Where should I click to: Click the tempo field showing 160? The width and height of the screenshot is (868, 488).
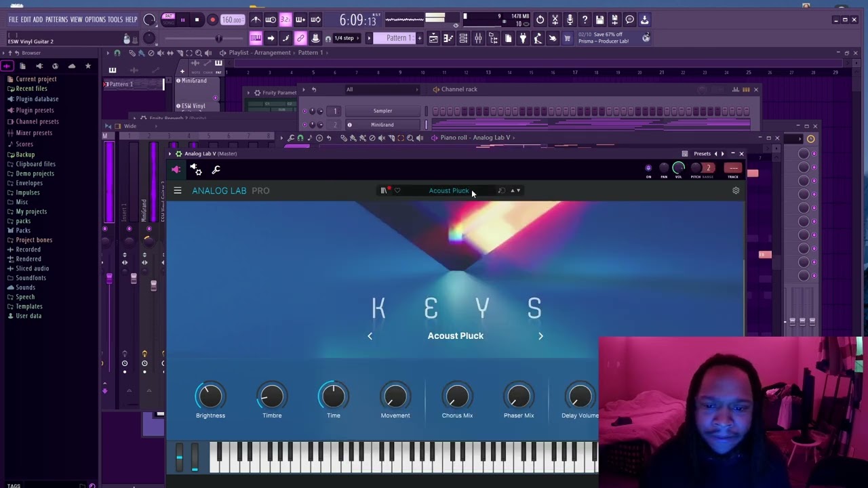(232, 20)
